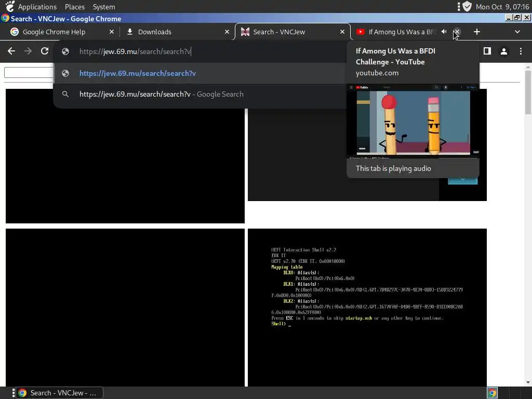532x399 pixels.
Task: Mute the audio speaker icon on YouTube tab
Action: tap(444, 32)
